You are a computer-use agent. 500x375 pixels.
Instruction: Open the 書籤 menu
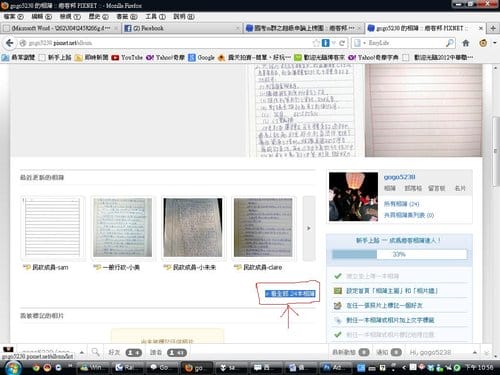(x=127, y=17)
